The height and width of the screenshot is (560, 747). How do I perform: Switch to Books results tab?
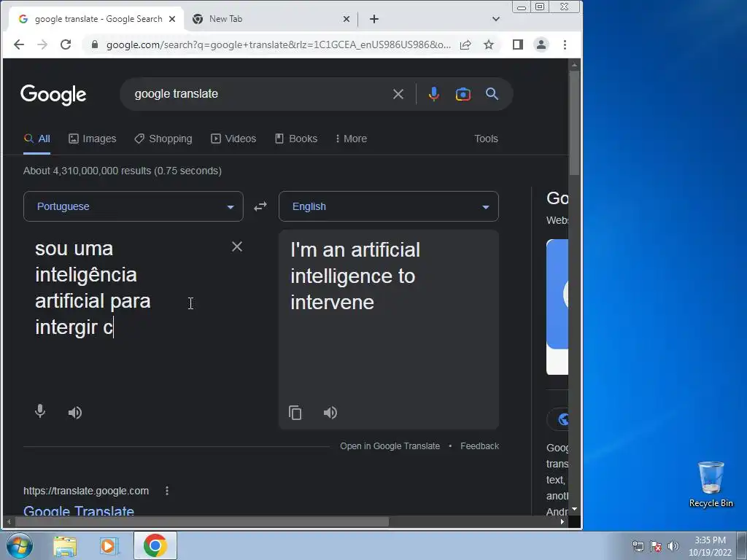coord(296,139)
